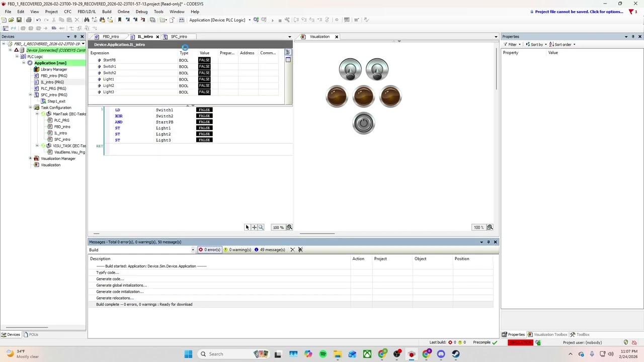Open the Debug menu
Screen dimensions: 644x362
tap(141, 12)
